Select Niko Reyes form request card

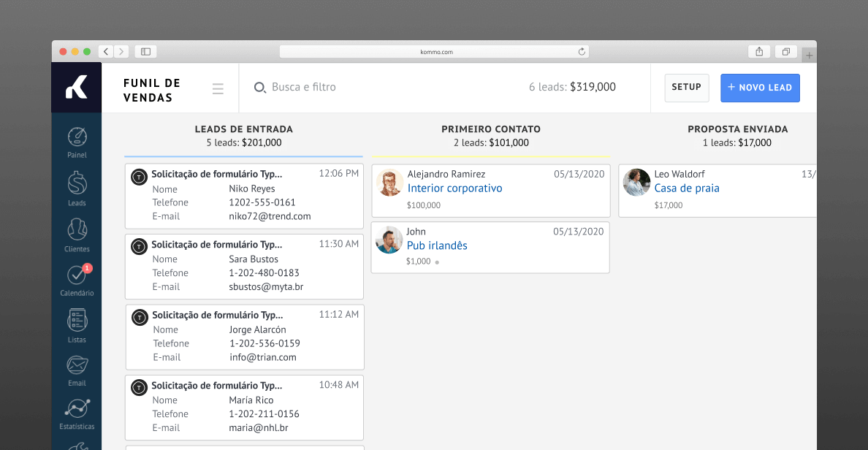(244, 196)
